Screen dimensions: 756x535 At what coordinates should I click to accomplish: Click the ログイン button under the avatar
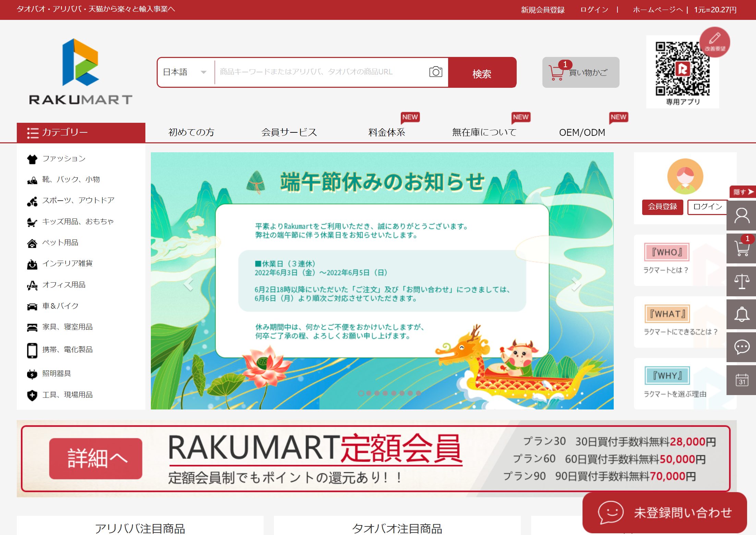707,207
